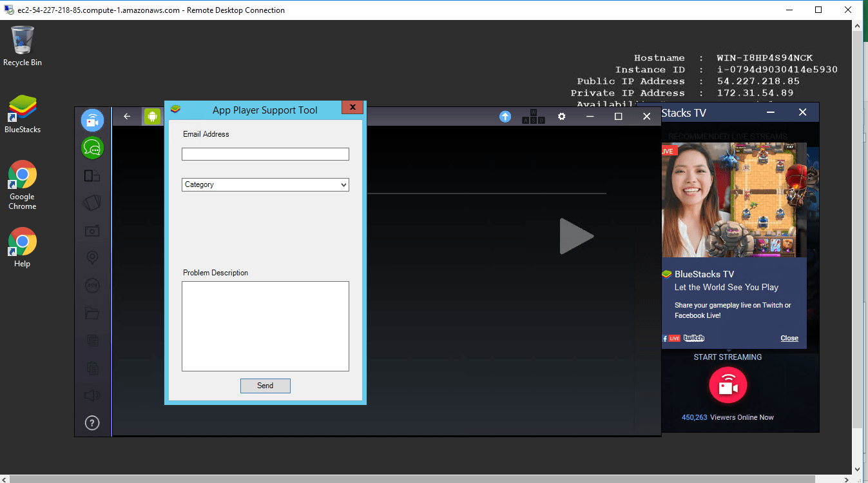Click the camera screenshot icon in sidebar
Image resolution: width=868 pixels, height=483 pixels.
click(x=92, y=230)
